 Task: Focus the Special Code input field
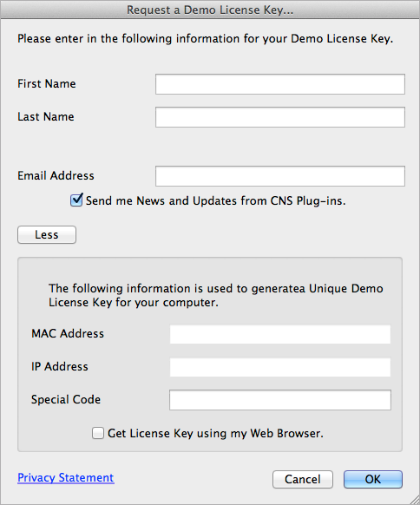coord(280,400)
